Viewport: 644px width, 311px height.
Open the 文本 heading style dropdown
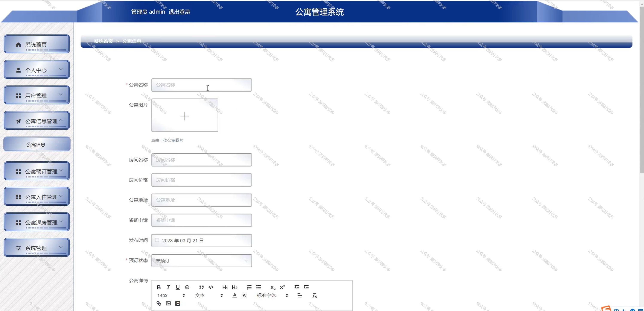209,296
